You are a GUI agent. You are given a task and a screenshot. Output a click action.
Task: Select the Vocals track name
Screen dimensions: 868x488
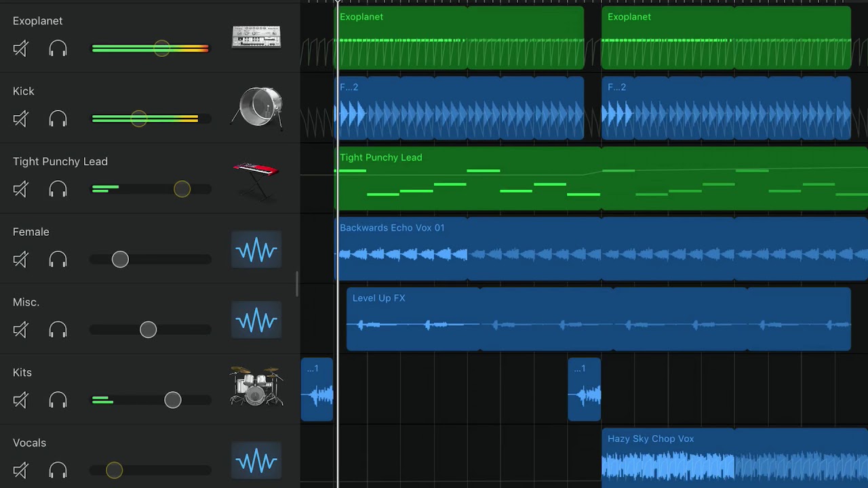click(x=29, y=443)
